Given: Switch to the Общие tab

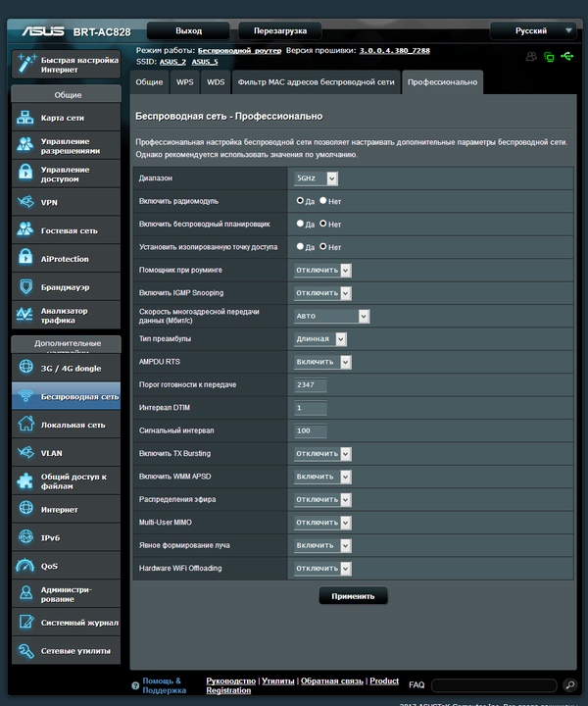Looking at the screenshot, I should coord(149,82).
